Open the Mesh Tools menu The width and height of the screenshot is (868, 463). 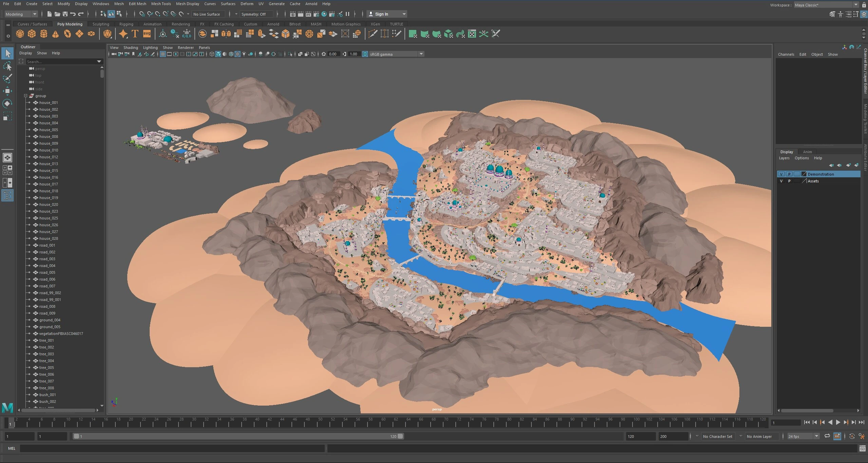[161, 4]
